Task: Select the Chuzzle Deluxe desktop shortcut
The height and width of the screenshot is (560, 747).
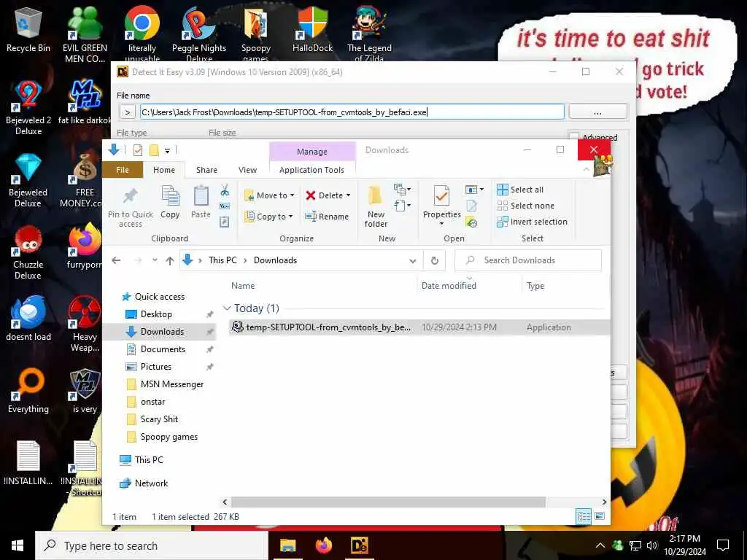Action: [28, 252]
